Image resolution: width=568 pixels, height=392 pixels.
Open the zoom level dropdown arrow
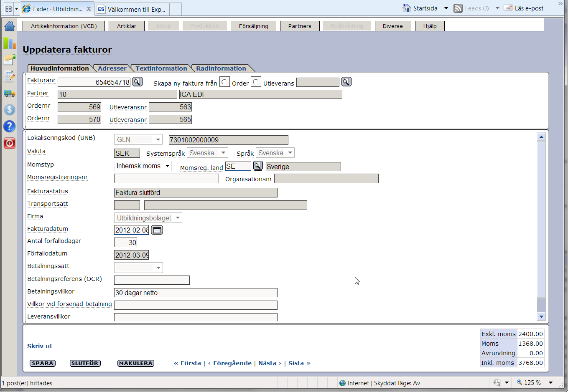tap(551, 383)
